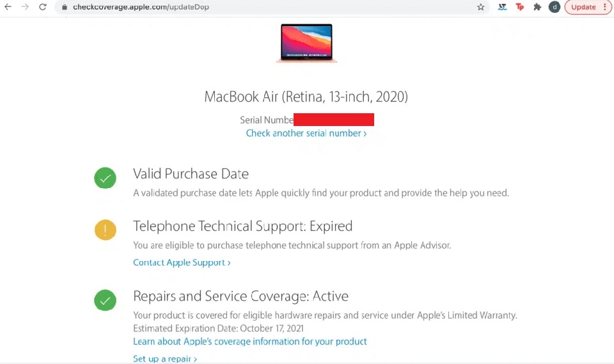Open 'Learn about Apple's coverage information' link
The image size is (614, 364).
pos(250,341)
